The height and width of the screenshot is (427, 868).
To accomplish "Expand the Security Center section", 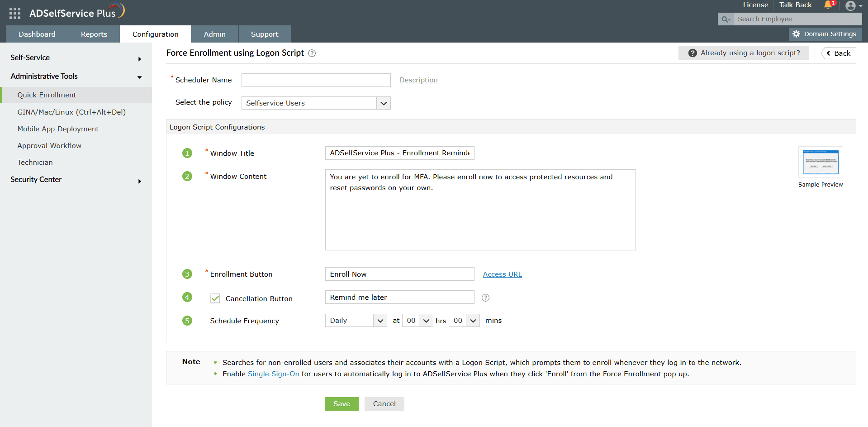I will coord(76,180).
